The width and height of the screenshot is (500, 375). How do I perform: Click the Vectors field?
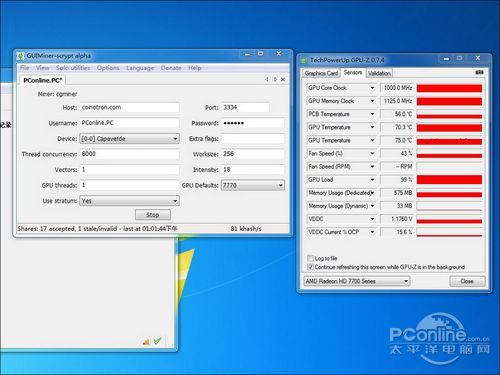[x=129, y=170]
